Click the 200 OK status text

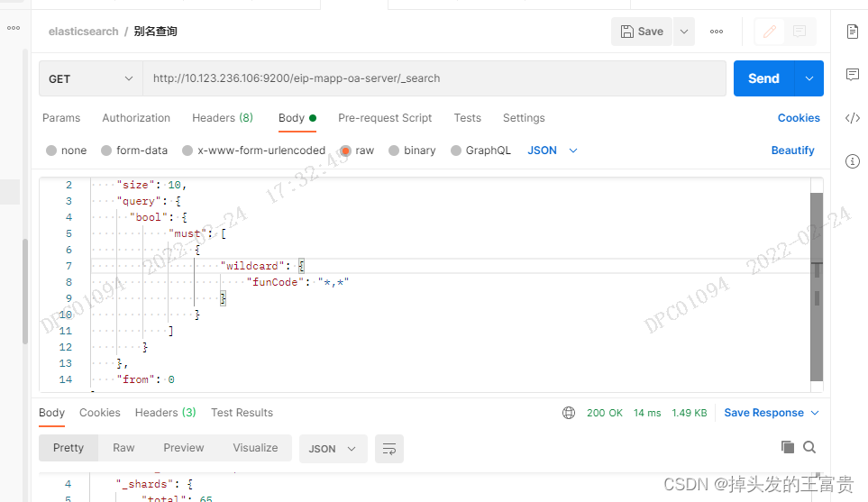[x=605, y=413]
